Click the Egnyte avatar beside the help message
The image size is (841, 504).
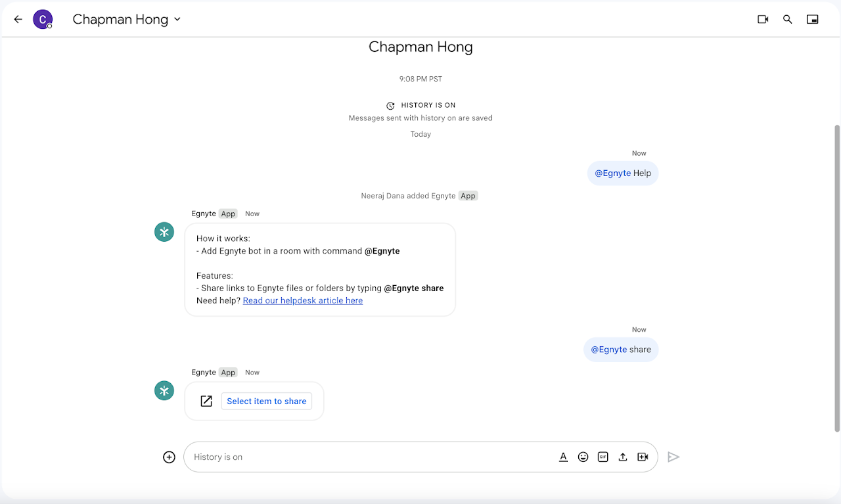164,232
